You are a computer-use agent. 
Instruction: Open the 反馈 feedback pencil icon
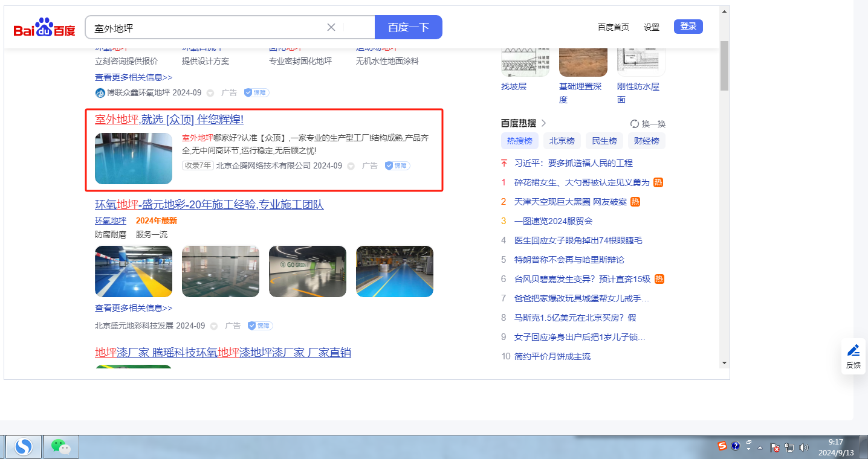pyautogui.click(x=853, y=350)
